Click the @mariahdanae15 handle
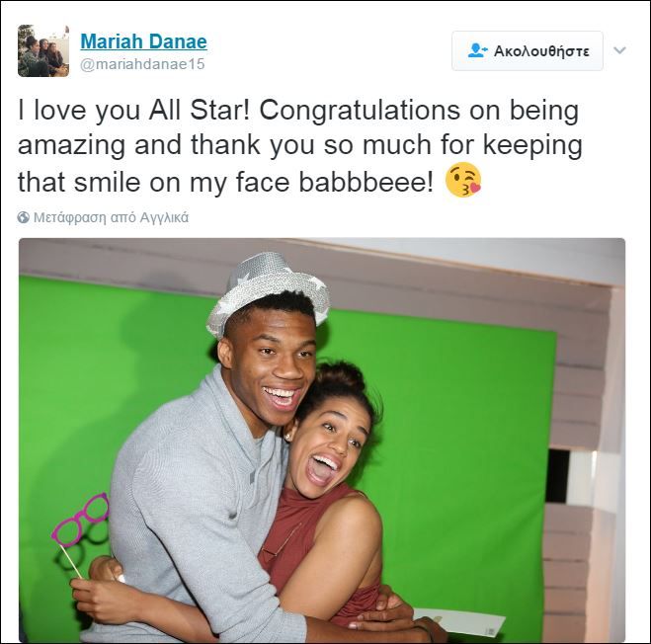The image size is (651, 644). (142, 64)
